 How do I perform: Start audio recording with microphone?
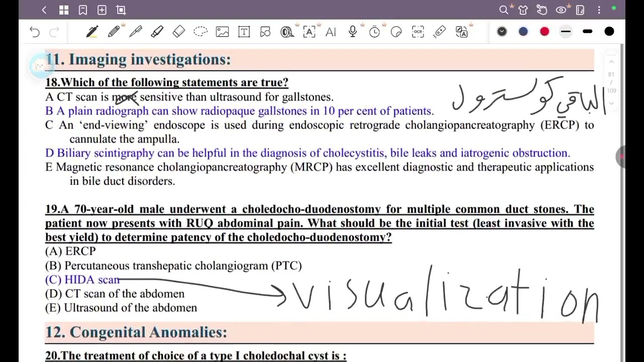pyautogui.click(x=353, y=32)
